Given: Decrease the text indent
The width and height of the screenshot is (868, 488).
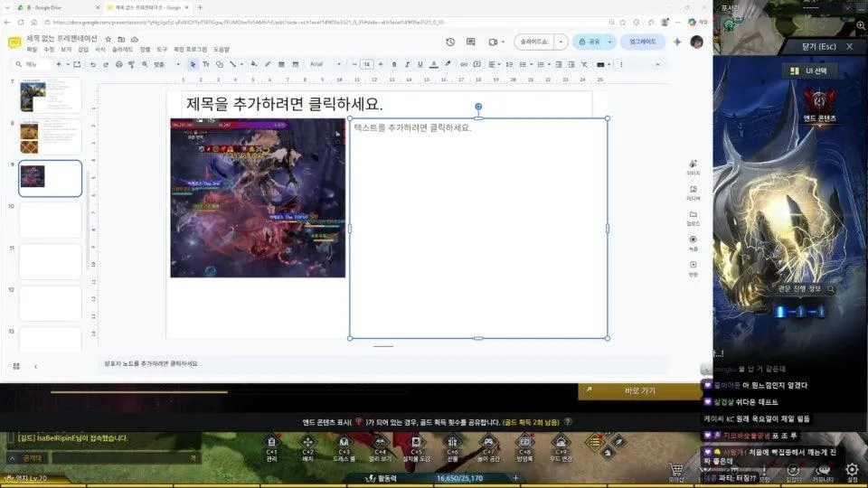Looking at the screenshot, I should point(559,65).
